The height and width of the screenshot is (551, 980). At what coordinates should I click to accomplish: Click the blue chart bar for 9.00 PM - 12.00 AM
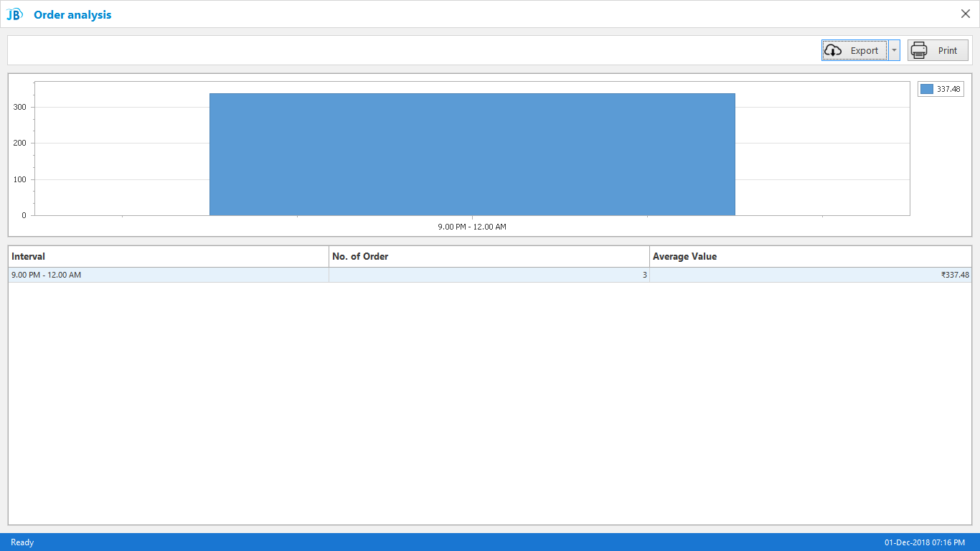pos(472,154)
